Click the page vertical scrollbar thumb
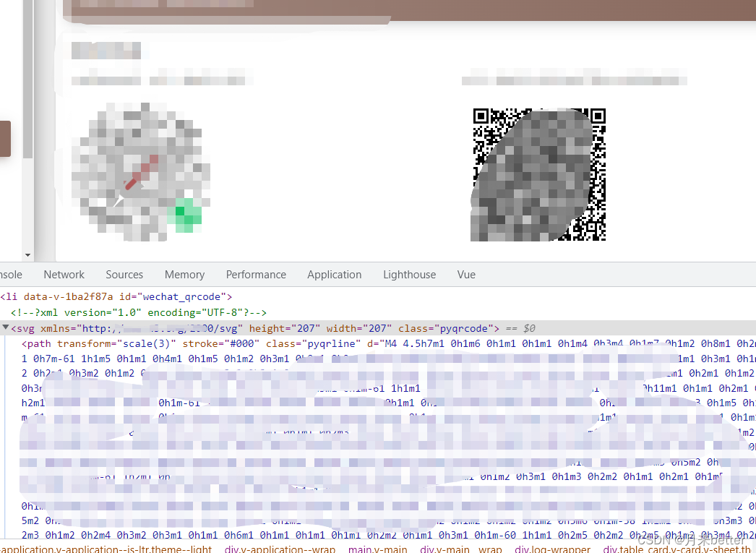The height and width of the screenshot is (553, 756). coord(28,80)
